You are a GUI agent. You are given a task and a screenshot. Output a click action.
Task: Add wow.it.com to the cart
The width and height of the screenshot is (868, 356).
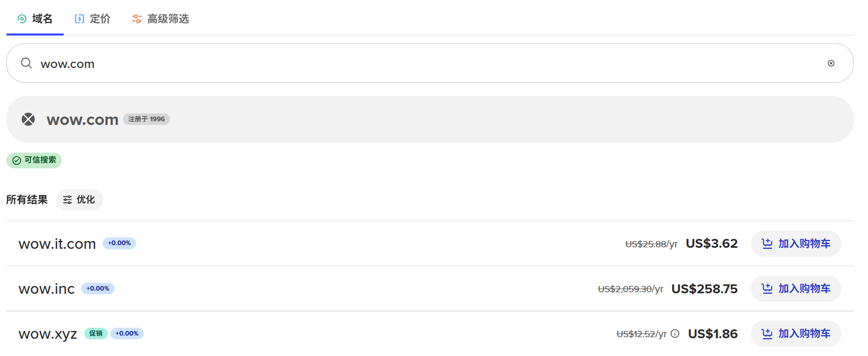click(x=795, y=244)
